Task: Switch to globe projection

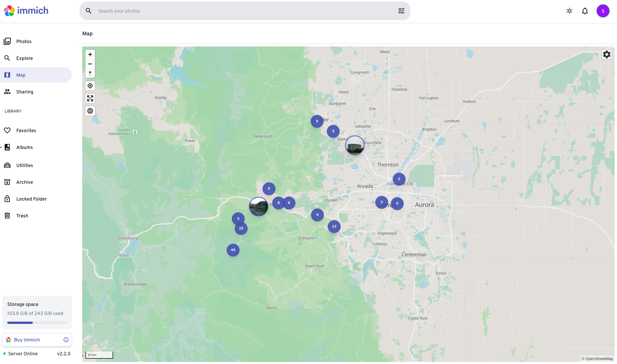Action: pyautogui.click(x=90, y=111)
